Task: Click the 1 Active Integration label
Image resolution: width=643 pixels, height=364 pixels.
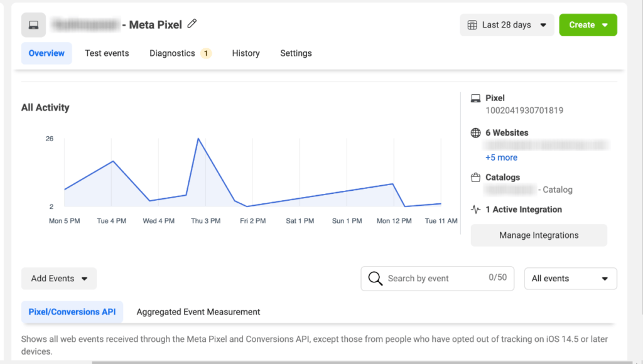Action: (x=524, y=210)
